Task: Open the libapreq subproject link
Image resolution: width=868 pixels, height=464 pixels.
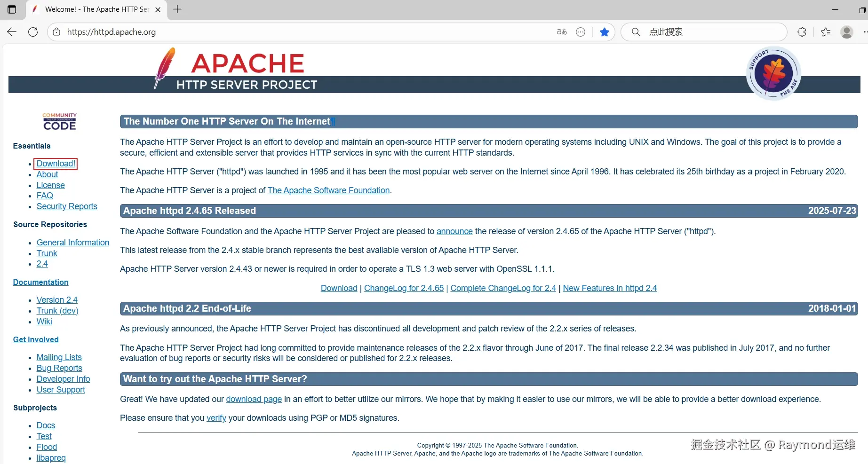Action: click(x=51, y=458)
